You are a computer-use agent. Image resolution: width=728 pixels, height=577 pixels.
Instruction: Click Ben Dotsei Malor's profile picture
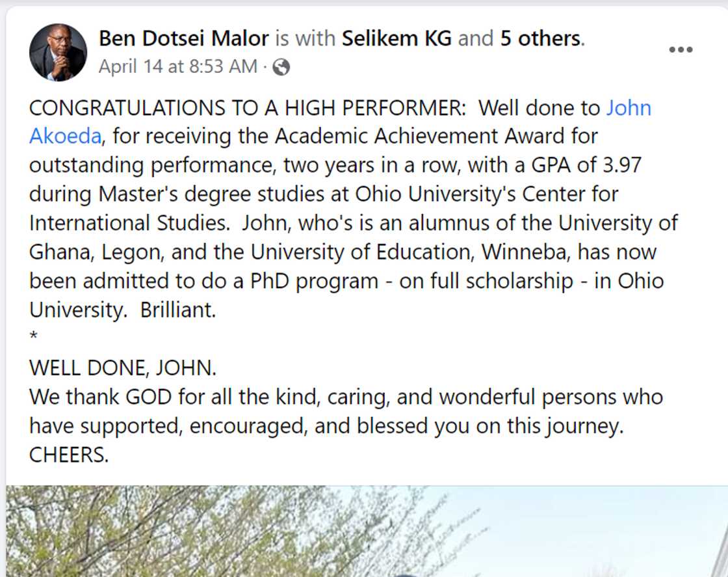pyautogui.click(x=58, y=51)
